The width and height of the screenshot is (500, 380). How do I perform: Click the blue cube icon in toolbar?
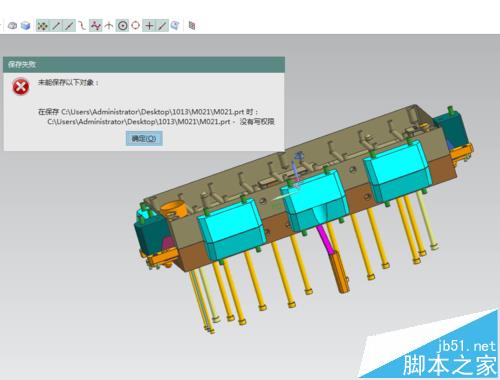(x=26, y=26)
